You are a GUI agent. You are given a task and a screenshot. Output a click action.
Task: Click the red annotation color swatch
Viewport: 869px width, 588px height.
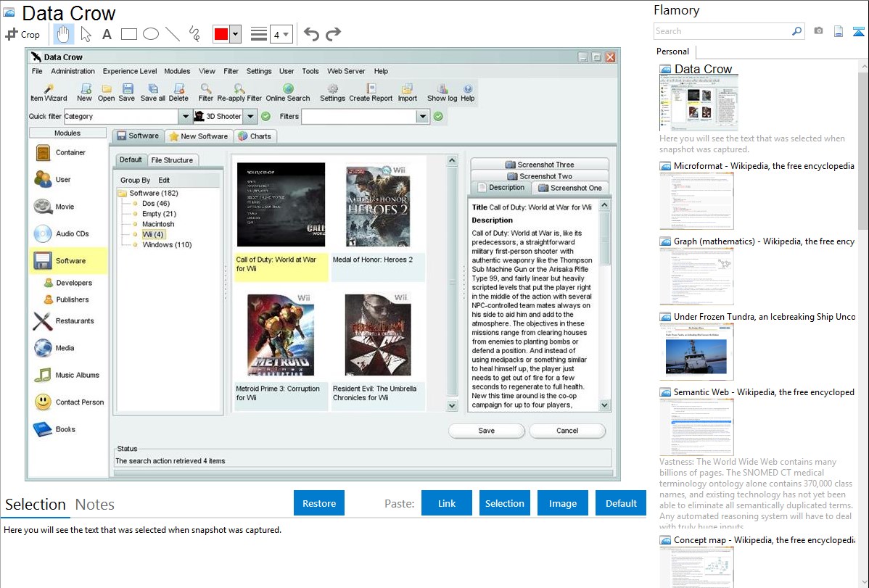221,34
